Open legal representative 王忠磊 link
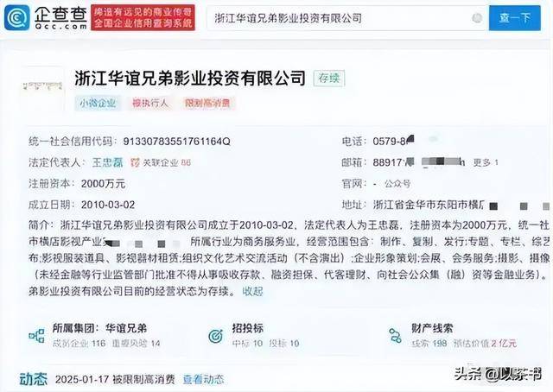The height and width of the screenshot is (392, 553). (x=107, y=162)
